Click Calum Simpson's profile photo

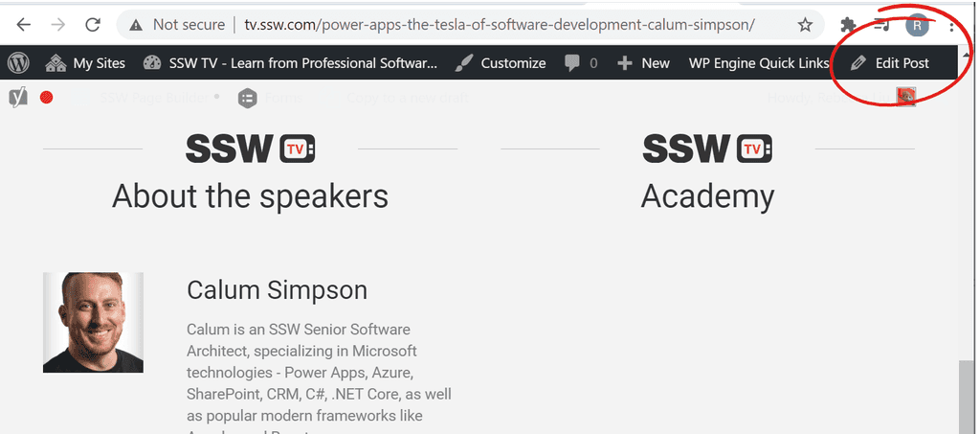93,322
